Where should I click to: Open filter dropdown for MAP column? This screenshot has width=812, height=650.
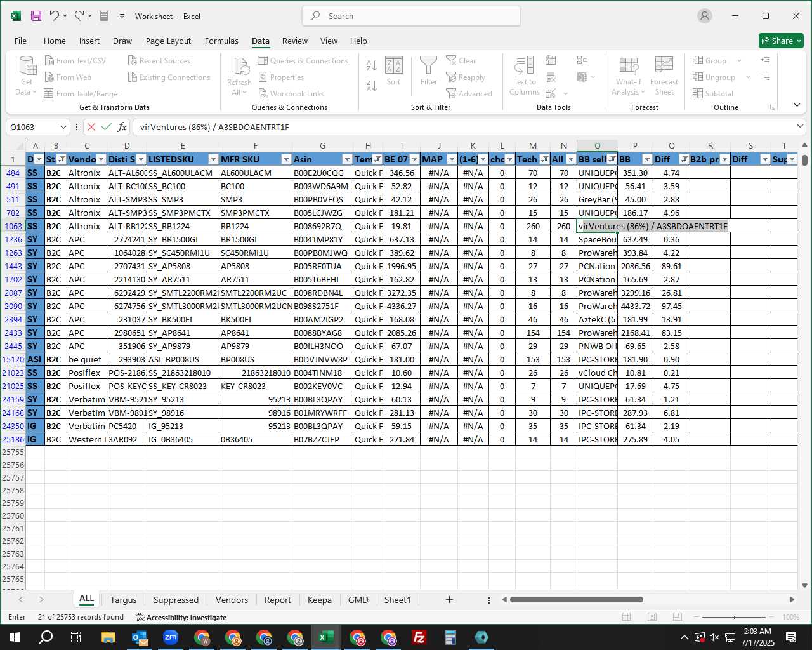[452, 159]
